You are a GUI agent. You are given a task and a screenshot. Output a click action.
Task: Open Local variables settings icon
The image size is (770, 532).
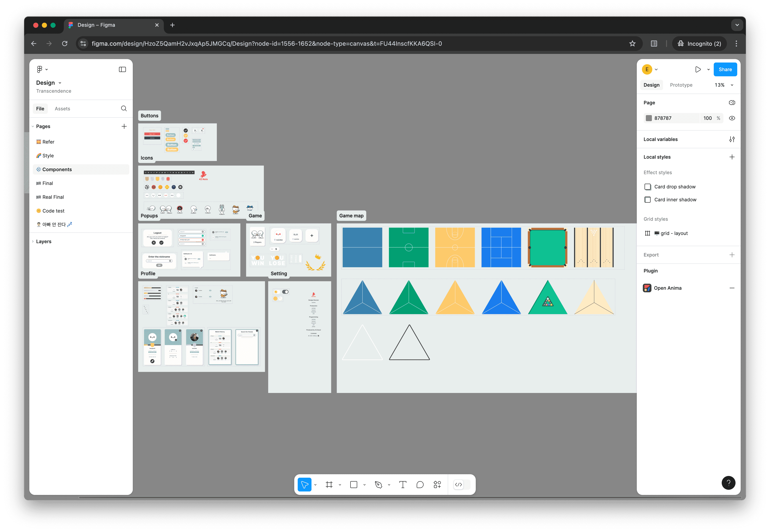pyautogui.click(x=732, y=139)
